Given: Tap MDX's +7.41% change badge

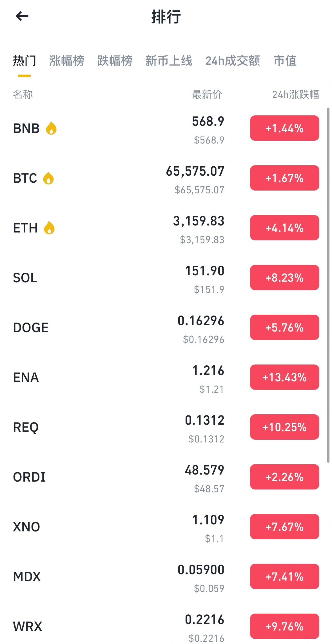Looking at the screenshot, I should point(284,576).
